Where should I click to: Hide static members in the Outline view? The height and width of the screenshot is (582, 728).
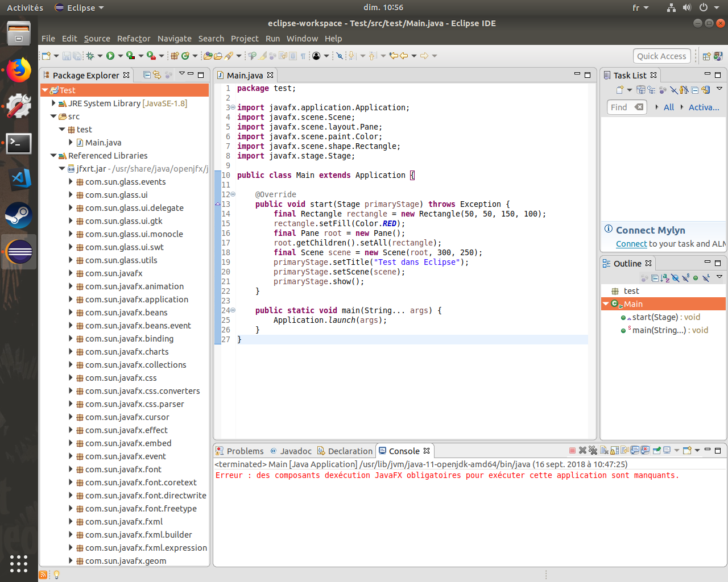[x=685, y=278]
